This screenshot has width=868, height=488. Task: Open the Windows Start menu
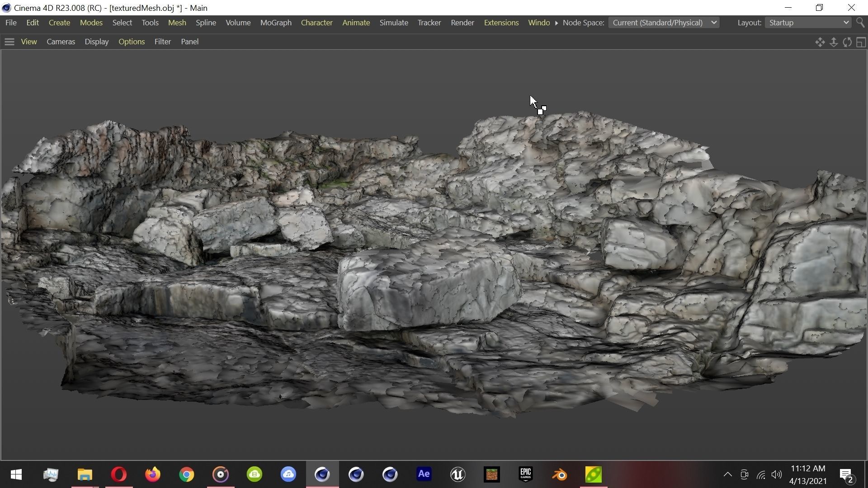pos(16,474)
